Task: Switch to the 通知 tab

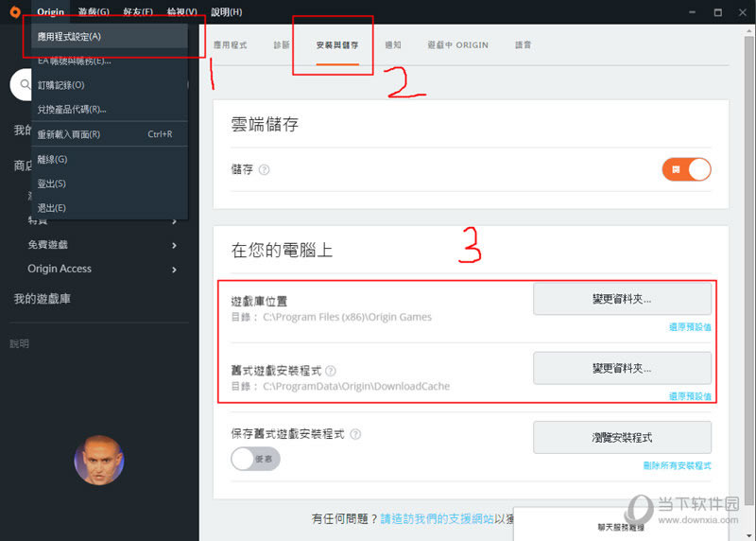Action: [x=393, y=44]
